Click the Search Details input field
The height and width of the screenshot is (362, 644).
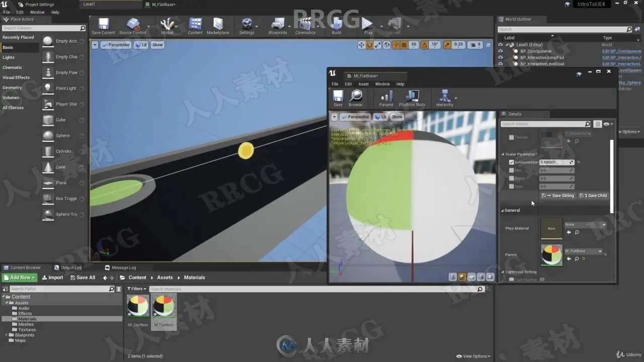546,124
